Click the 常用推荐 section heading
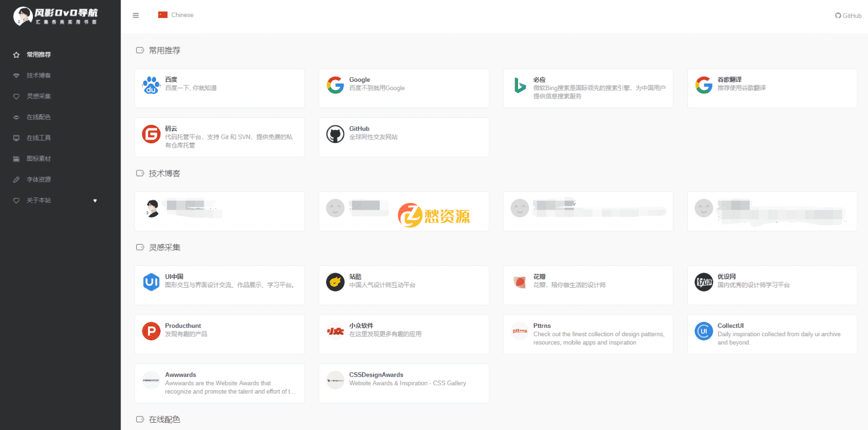This screenshot has height=430, width=868. (165, 50)
